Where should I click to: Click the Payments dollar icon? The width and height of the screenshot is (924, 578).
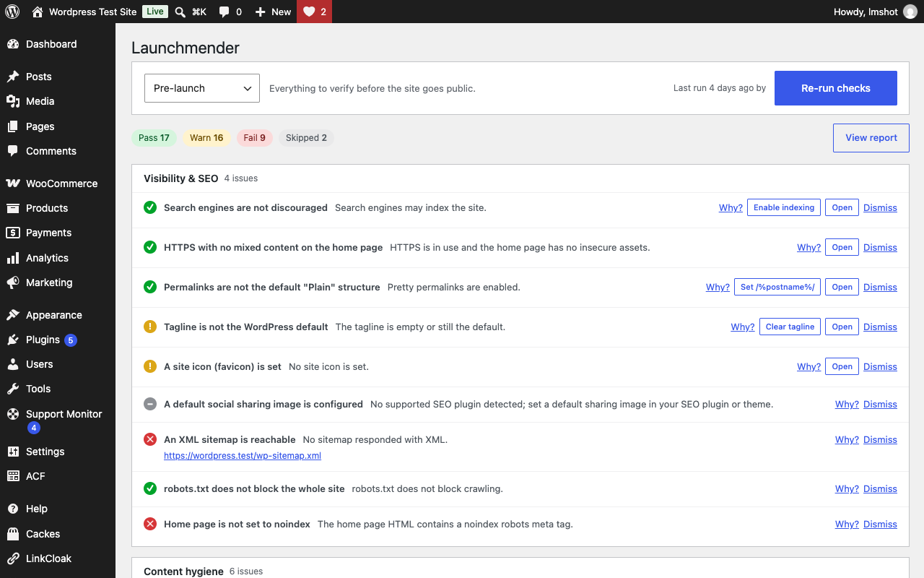point(13,233)
